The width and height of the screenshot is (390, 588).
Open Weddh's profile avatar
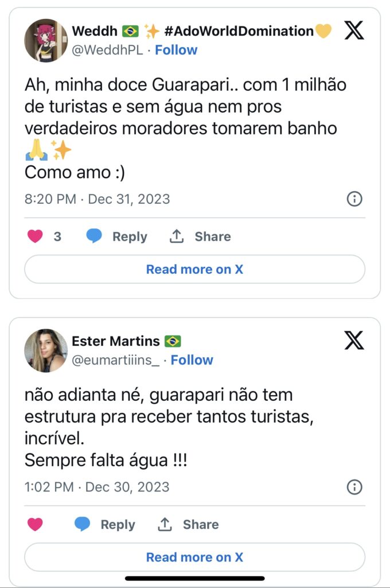coord(46,40)
